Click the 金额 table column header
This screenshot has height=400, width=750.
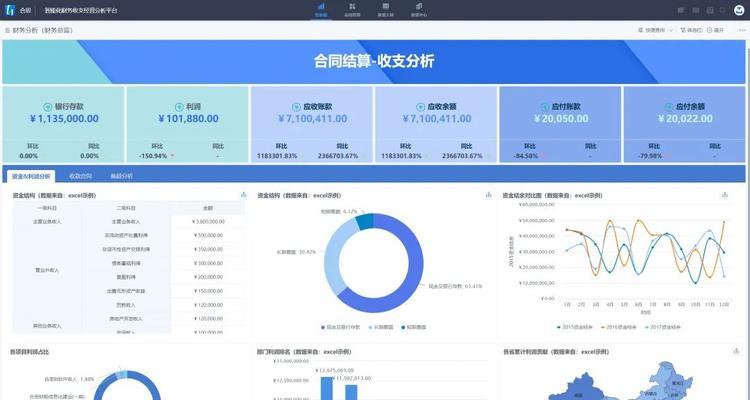208,208
